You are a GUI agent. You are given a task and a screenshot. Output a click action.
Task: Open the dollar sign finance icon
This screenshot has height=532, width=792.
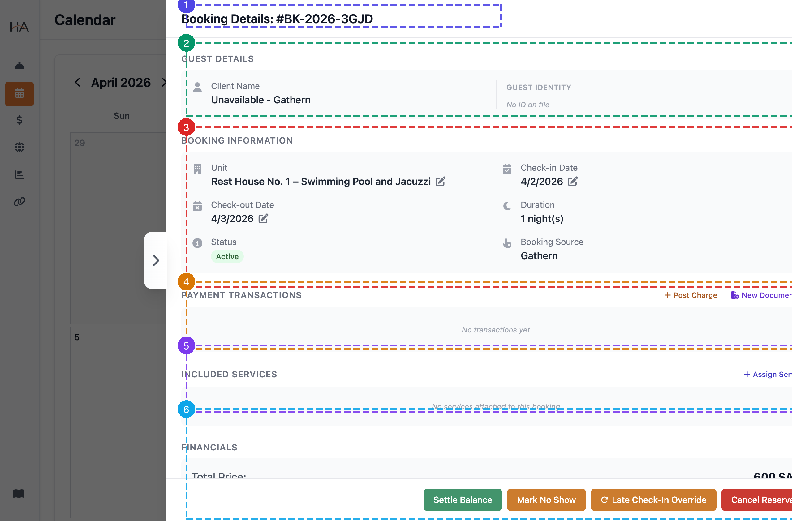pos(19,120)
